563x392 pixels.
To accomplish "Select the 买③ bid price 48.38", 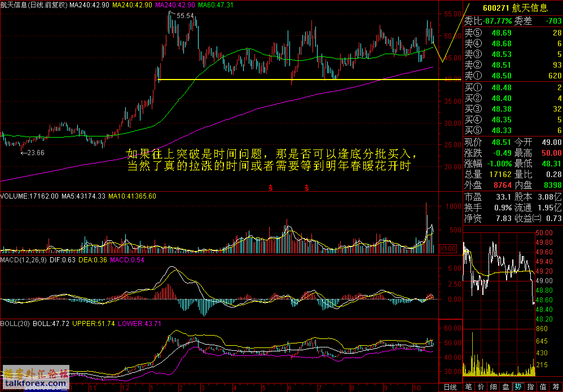I will tap(502, 109).
